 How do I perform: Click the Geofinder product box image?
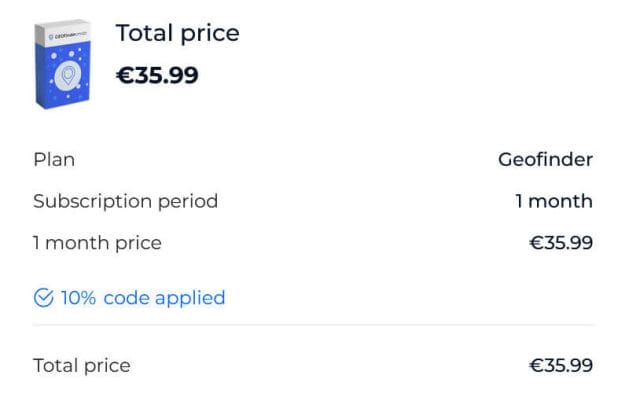pyautogui.click(x=63, y=64)
